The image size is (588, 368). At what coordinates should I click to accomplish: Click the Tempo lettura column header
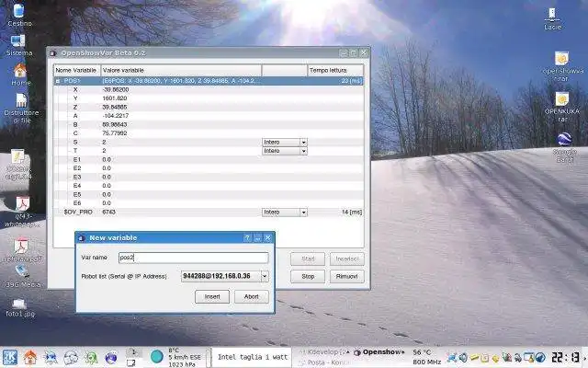click(335, 70)
